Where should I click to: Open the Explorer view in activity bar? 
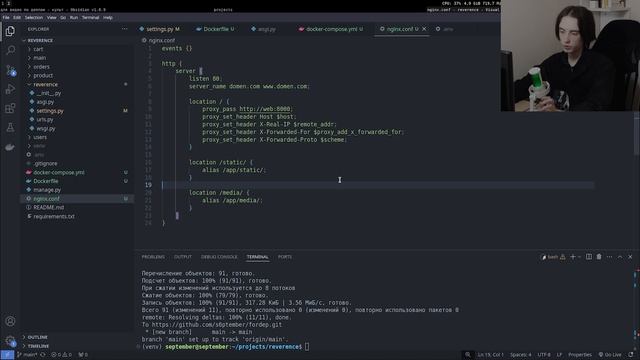(10, 31)
